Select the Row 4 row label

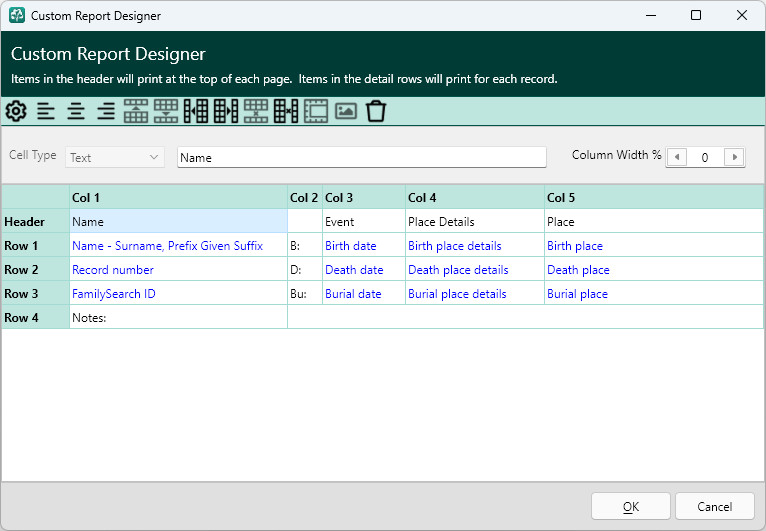36,317
